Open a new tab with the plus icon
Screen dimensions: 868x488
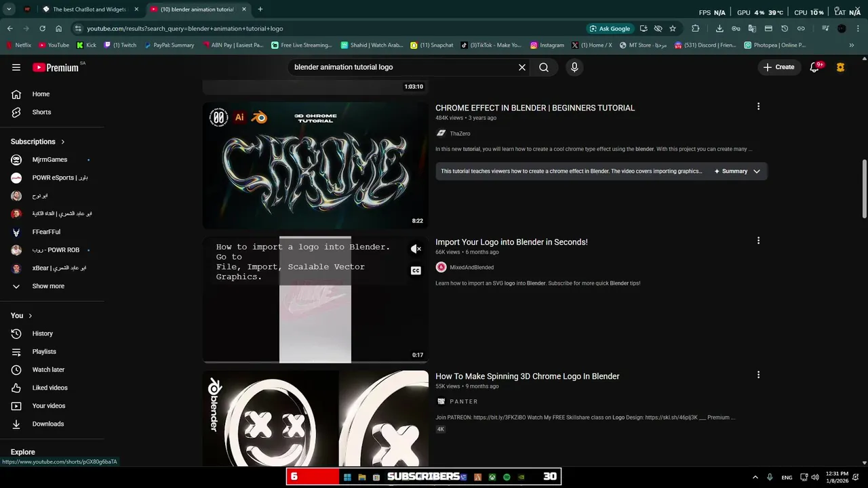pyautogui.click(x=260, y=9)
